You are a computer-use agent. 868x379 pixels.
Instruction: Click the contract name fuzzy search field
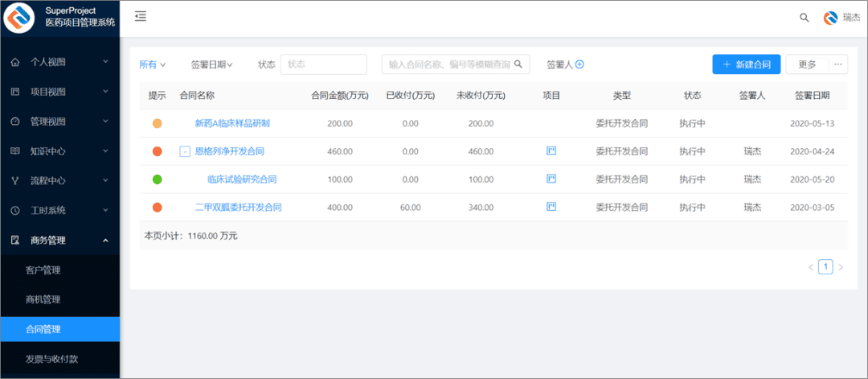[x=456, y=64]
